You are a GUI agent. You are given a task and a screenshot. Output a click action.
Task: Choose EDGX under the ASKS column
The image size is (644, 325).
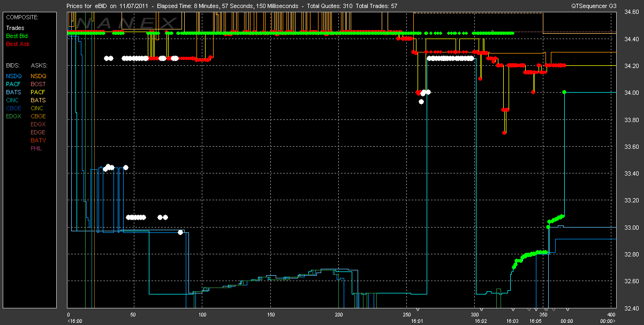[39, 124]
